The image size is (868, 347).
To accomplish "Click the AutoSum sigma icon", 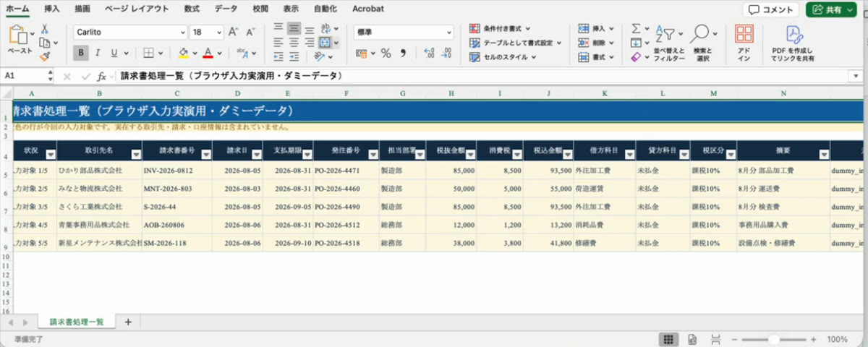I will click(x=637, y=29).
